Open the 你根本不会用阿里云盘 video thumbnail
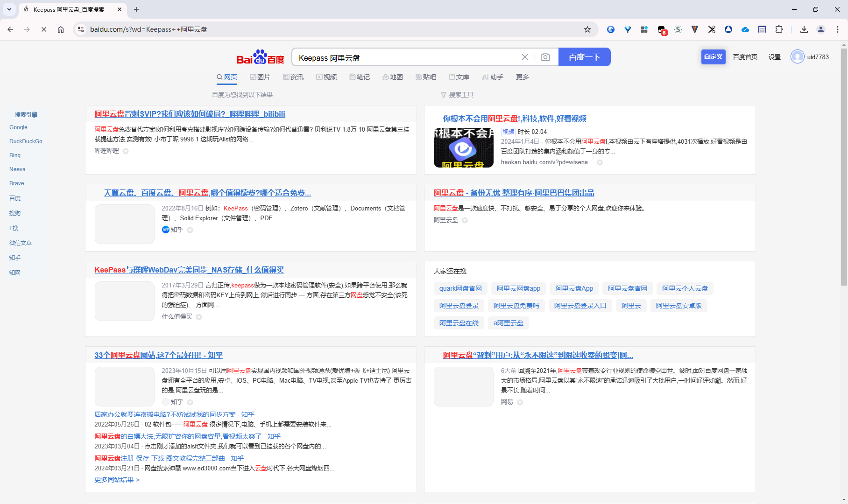This screenshot has height=504, width=848. [x=464, y=147]
